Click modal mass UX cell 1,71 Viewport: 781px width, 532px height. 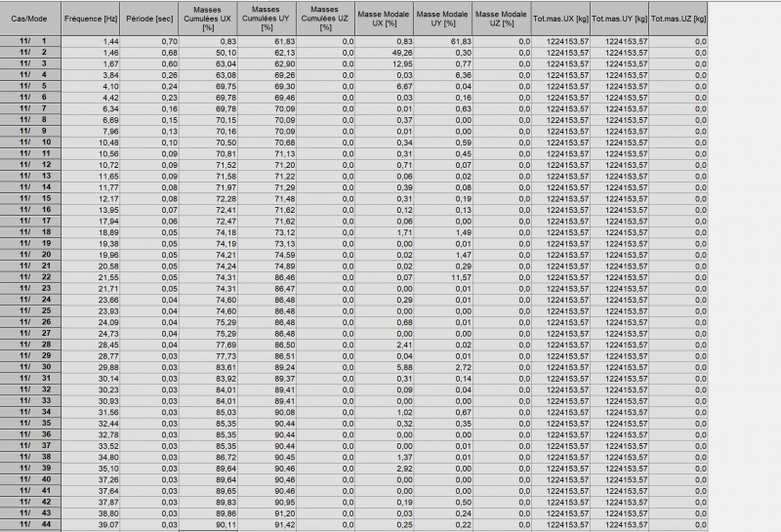pyautogui.click(x=385, y=232)
